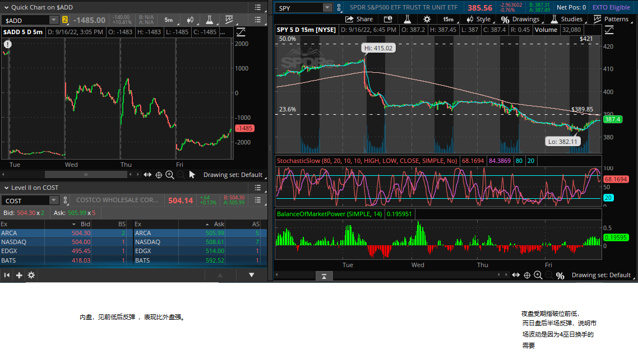This screenshot has width=638, height=364.
Task: Collapse the Level II on COST panel
Action: tap(6, 188)
